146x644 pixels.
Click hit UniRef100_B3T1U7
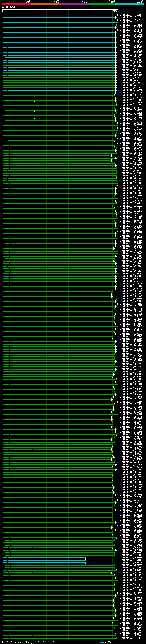(131, 593)
